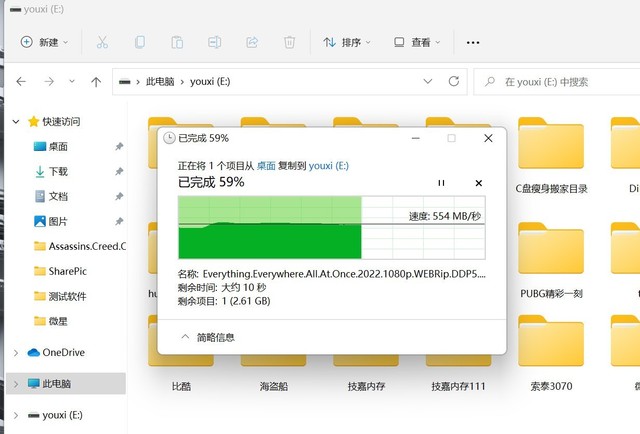The image size is (640, 434).
Task: Click the New (新建) button
Action: [44, 42]
